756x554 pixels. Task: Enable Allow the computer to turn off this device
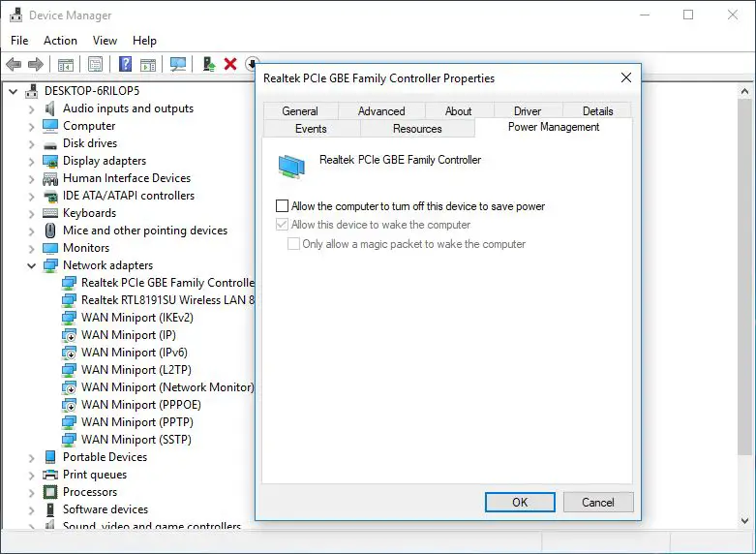click(282, 206)
